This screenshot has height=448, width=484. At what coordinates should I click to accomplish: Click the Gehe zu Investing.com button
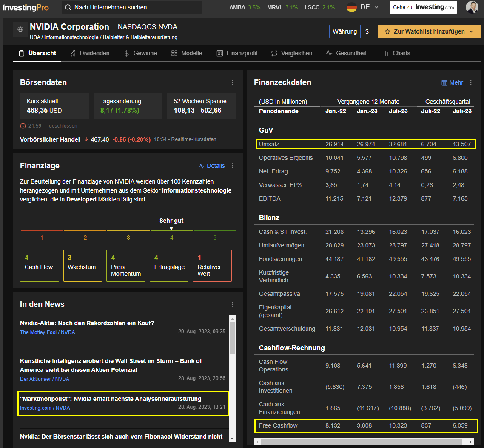(423, 7)
